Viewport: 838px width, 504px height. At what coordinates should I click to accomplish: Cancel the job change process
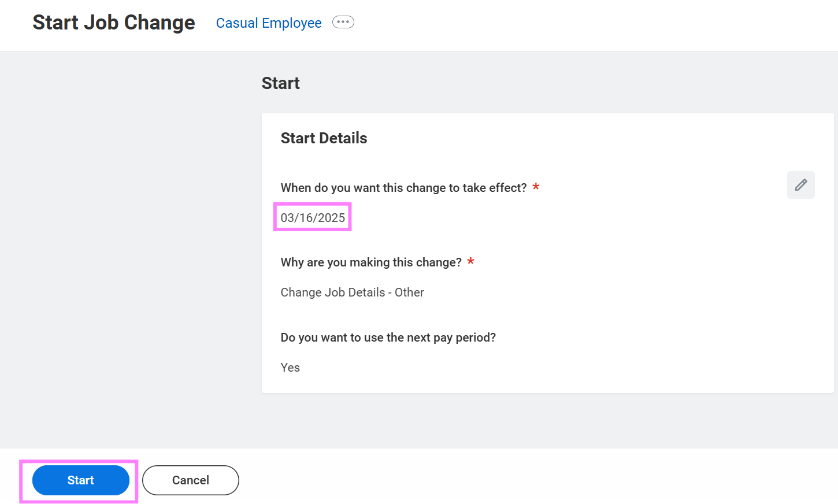pyautogui.click(x=190, y=480)
